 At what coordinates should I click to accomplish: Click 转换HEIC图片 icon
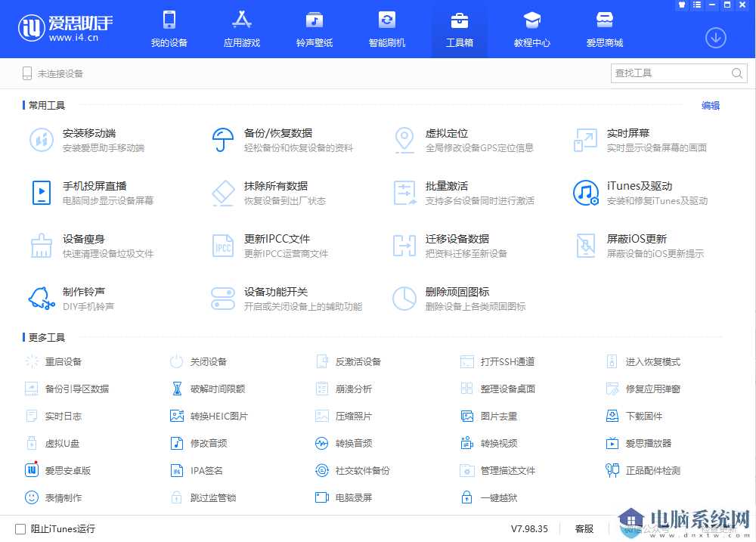pyautogui.click(x=177, y=417)
